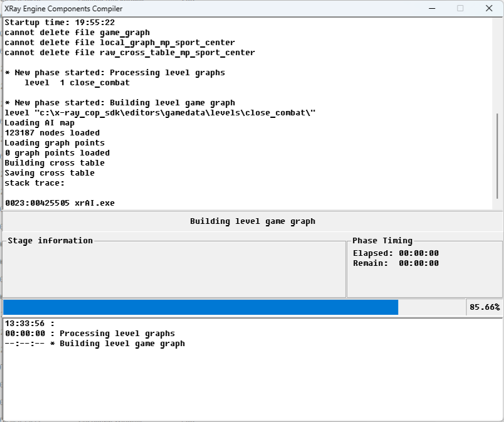Select '--:--:-- * Building level game graph' entry
Screen dimensions: 504x422
(x=95, y=344)
